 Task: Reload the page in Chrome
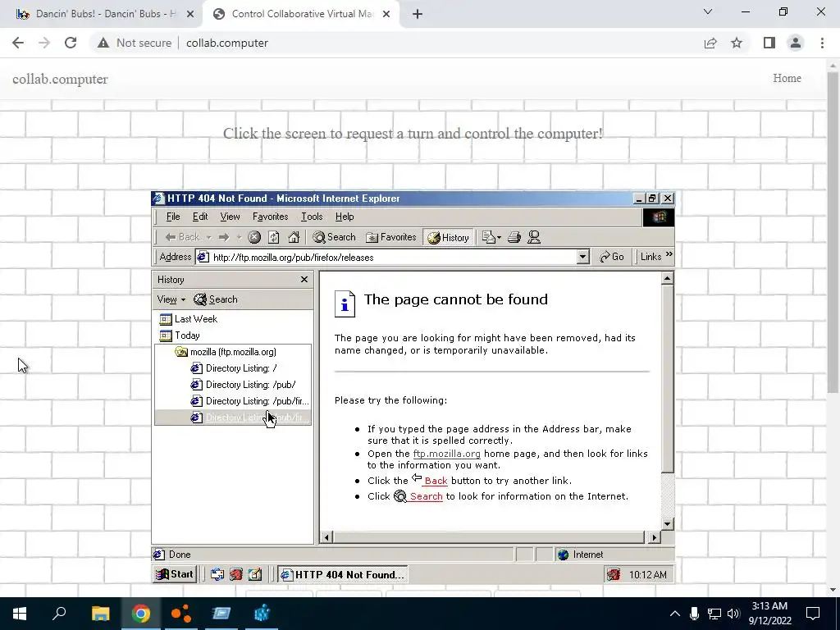pos(71,43)
